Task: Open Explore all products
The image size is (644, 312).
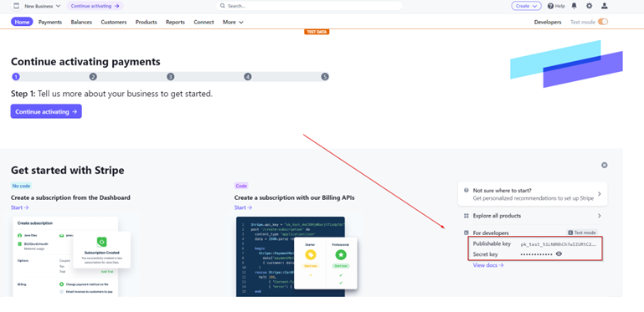Action: click(533, 216)
